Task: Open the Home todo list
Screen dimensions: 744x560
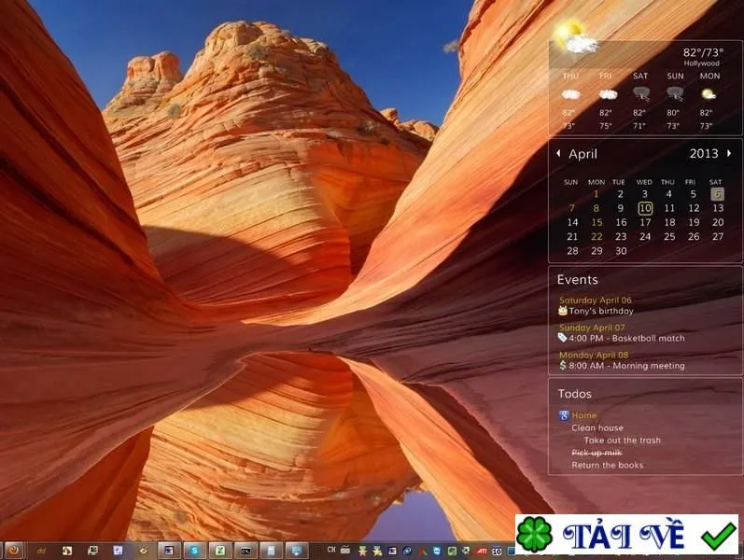Action: (584, 415)
